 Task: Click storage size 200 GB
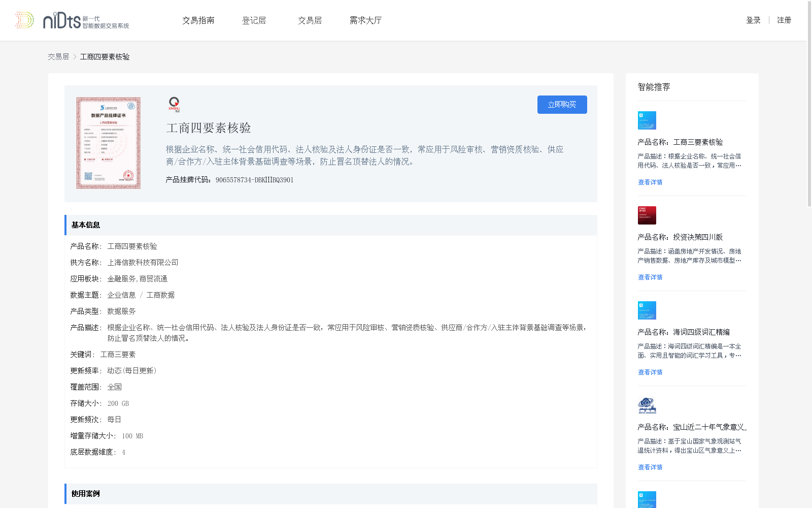point(118,403)
